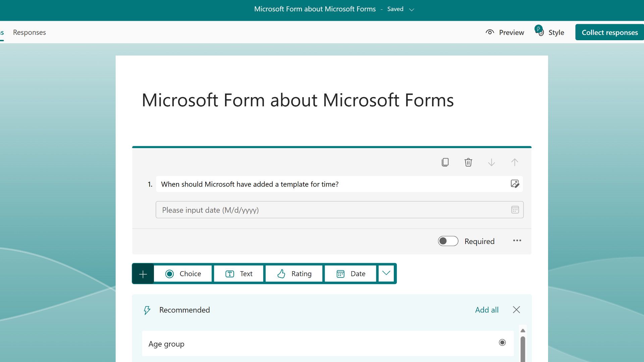
Task: Click the Collect responses button
Action: coord(609,32)
